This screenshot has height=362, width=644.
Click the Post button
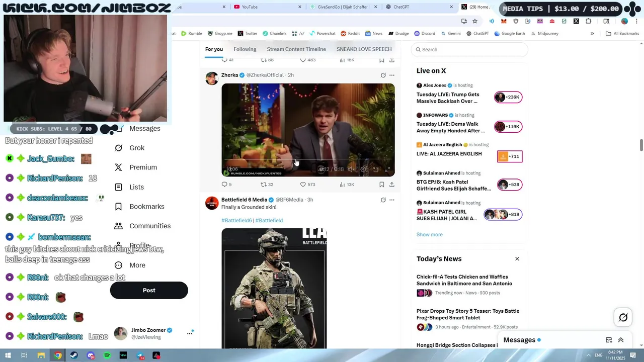(149, 290)
